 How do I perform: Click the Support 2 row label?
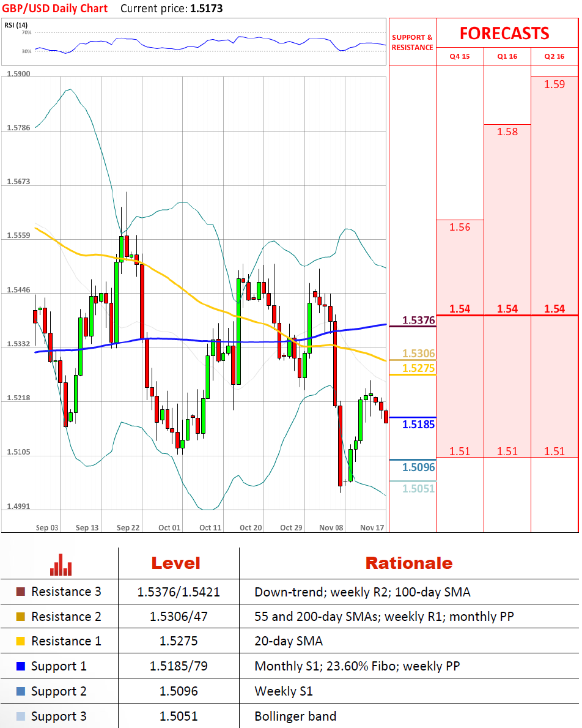pos(59,691)
